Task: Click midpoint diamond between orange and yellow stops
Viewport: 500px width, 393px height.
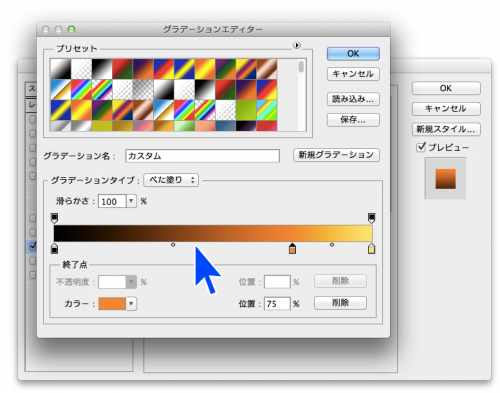Action: (x=332, y=245)
